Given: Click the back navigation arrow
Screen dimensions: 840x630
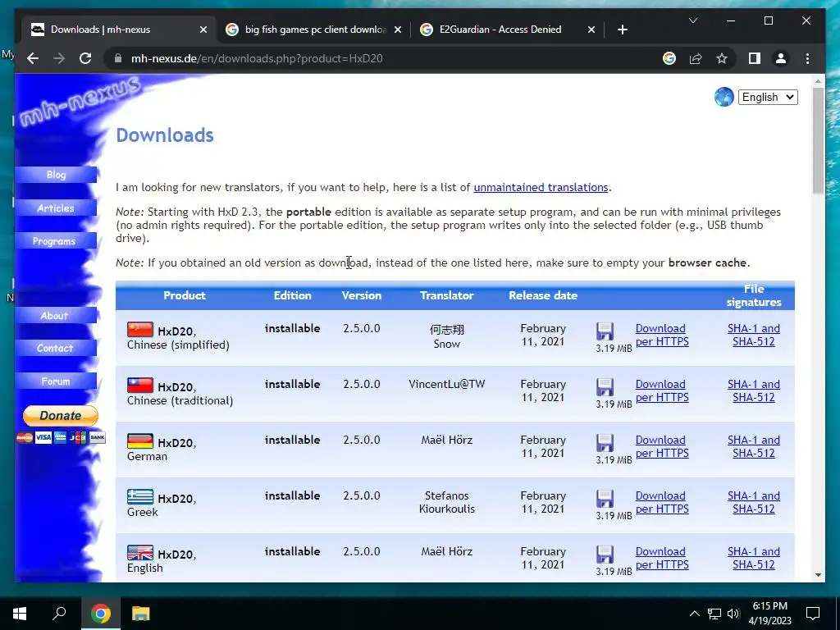Looking at the screenshot, I should (33, 58).
